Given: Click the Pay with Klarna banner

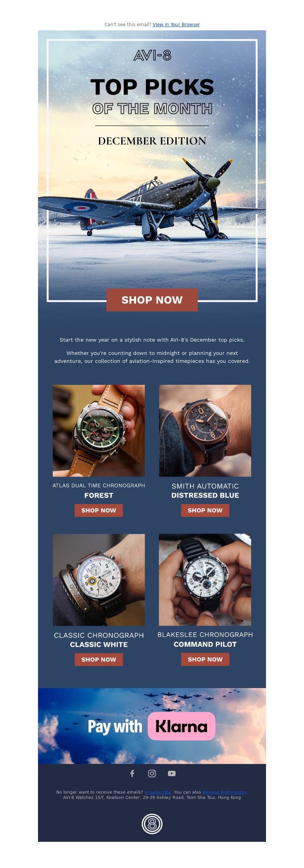Looking at the screenshot, I should [x=152, y=726].
